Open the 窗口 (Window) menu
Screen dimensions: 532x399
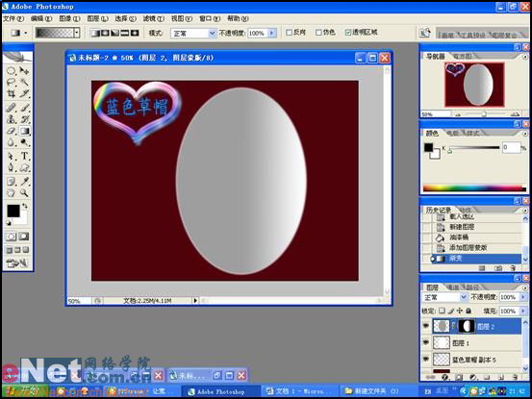pos(210,18)
